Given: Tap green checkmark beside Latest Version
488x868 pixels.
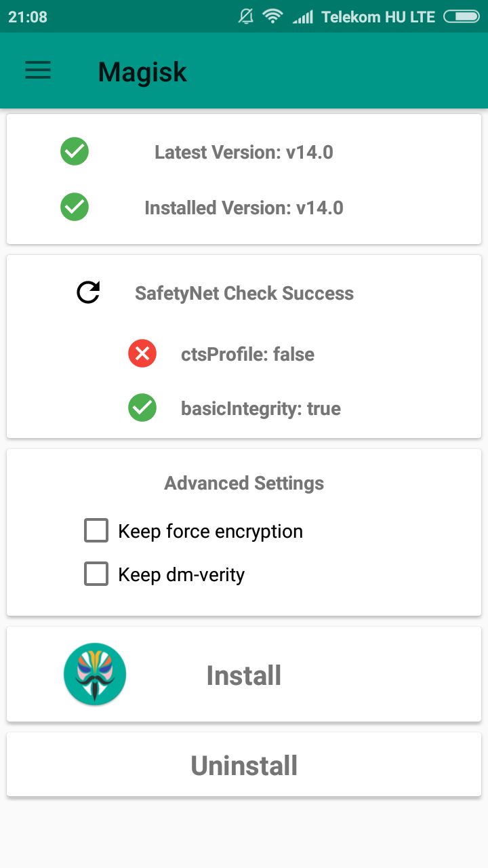Looking at the screenshot, I should pyautogui.click(x=75, y=151).
